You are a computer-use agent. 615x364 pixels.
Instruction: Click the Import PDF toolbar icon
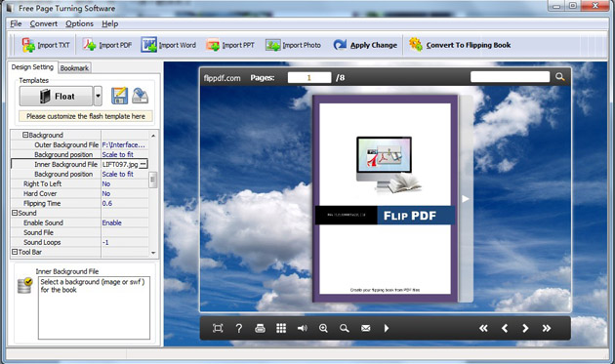click(x=89, y=45)
